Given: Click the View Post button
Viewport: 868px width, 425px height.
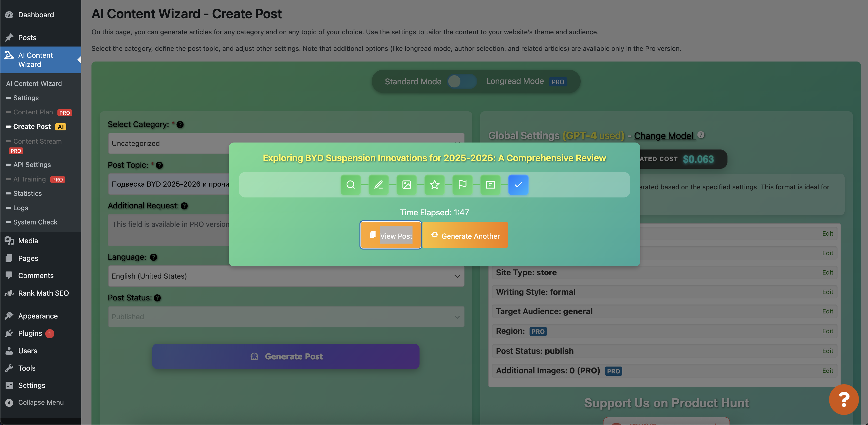Looking at the screenshot, I should 391,235.
